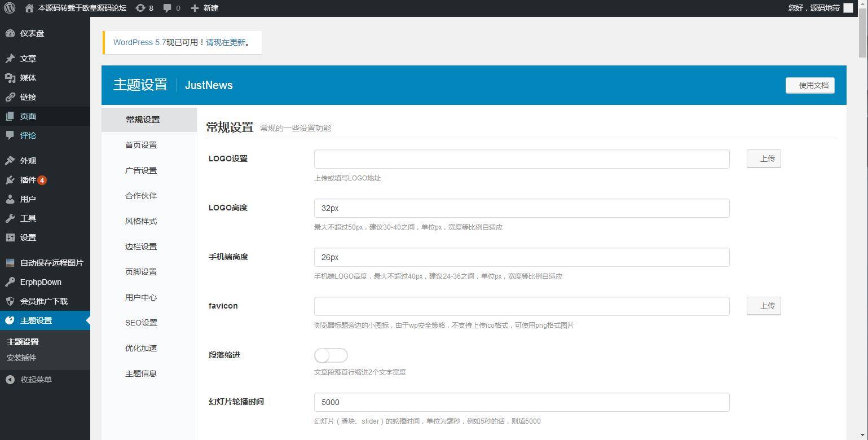The image size is (868, 440).
Task: Open the 插件 (Plugins) menu showing 4 updates
Action: click(x=27, y=180)
